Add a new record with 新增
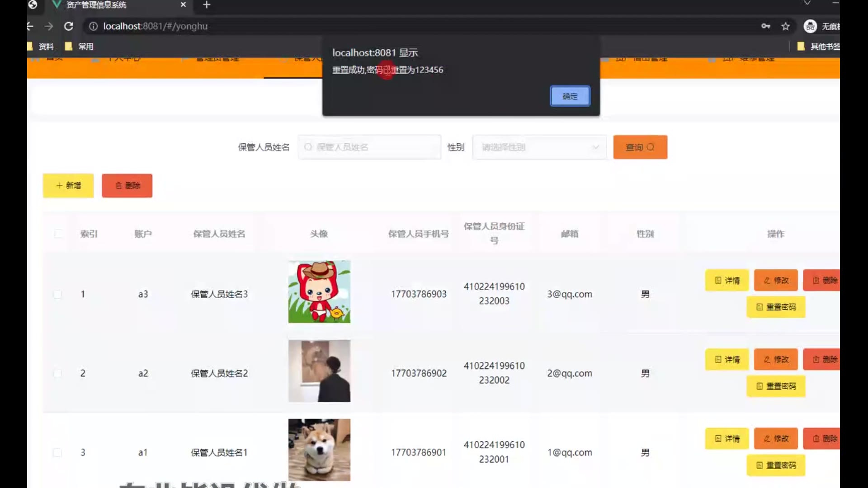This screenshot has height=488, width=868. click(x=68, y=186)
